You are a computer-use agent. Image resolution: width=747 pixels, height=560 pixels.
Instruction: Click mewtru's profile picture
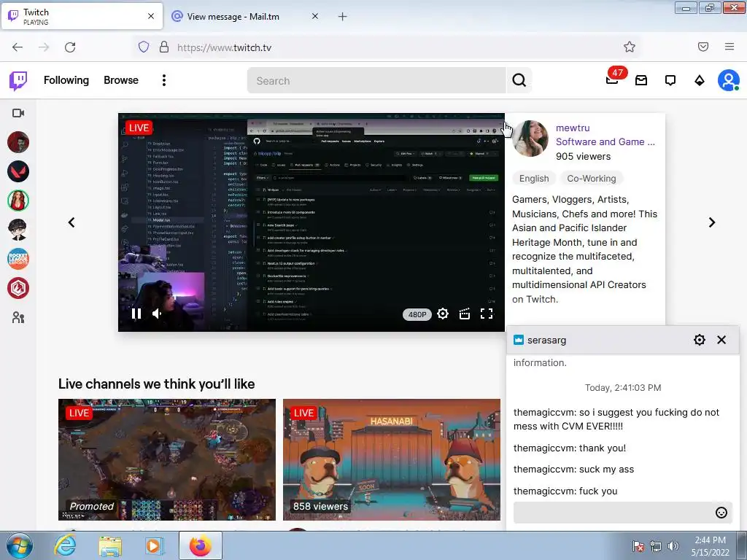click(x=530, y=139)
